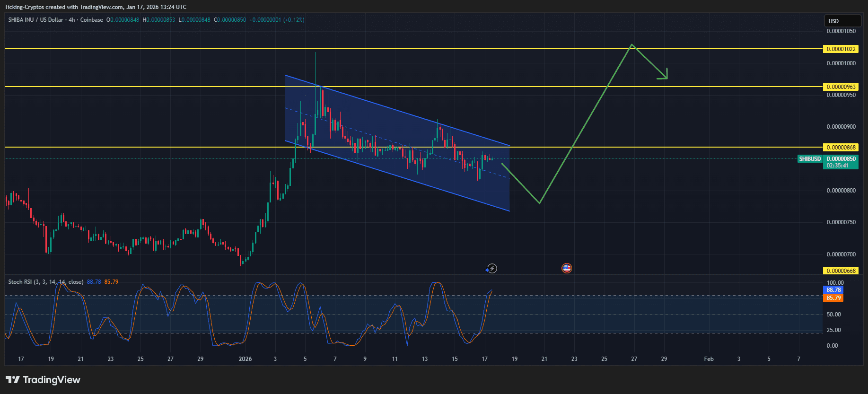868x394 pixels.
Task: Click the orange 85.79 Stoch RSI value tag
Action: pos(833,298)
